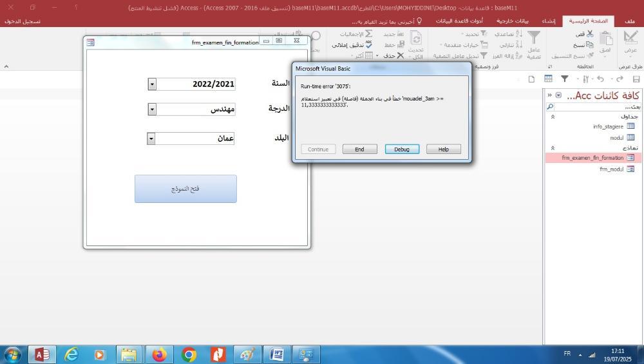Screen dimensions: 644x364
Task: Click the تصاعدي ascending sort icon
Action: 518,34
